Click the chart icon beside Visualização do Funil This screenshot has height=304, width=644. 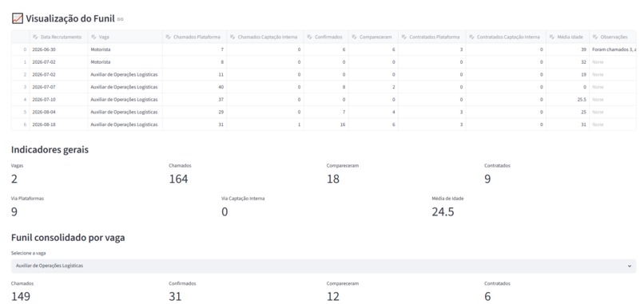point(18,18)
